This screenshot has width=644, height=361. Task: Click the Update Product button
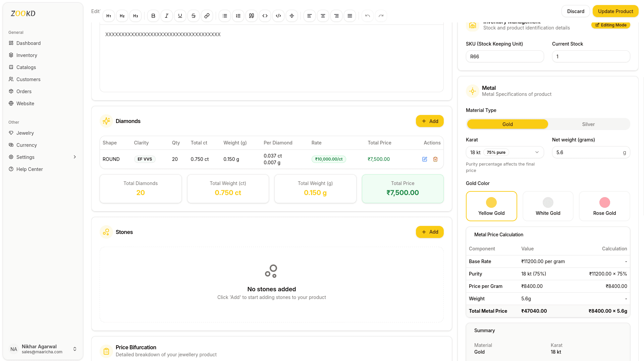(615, 11)
